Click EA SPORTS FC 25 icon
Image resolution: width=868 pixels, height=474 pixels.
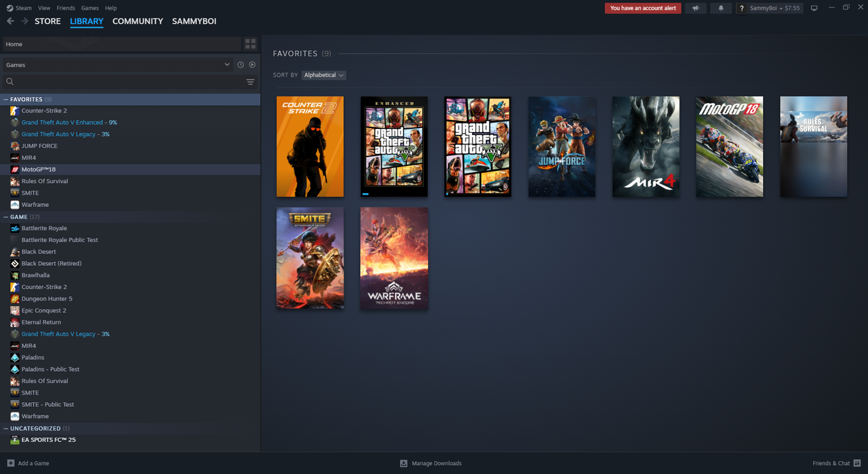[x=15, y=440]
